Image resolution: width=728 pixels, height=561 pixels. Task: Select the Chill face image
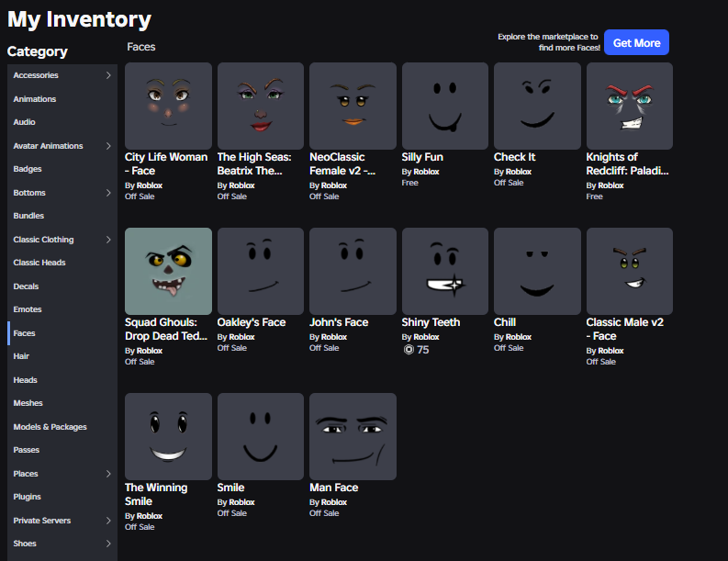[537, 271]
